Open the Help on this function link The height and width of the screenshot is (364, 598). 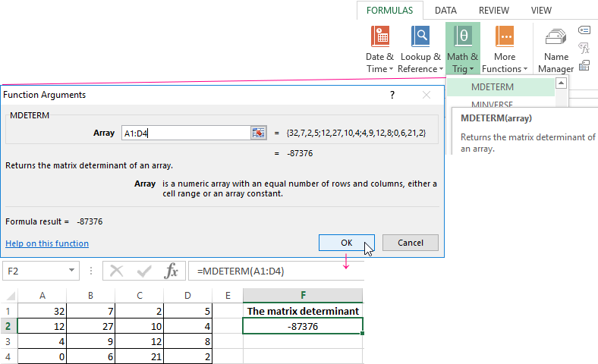[47, 243]
